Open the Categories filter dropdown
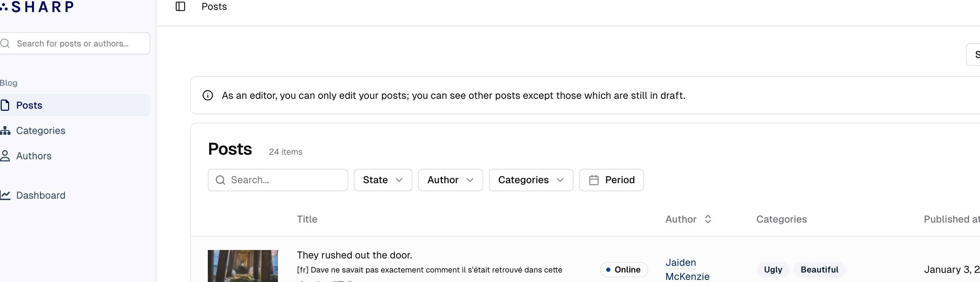The width and height of the screenshot is (980, 282). click(531, 180)
